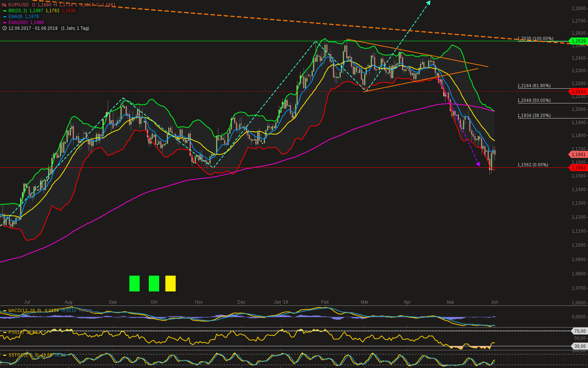Select the Jan '18 axis label
This screenshot has width=588, height=368.
click(281, 302)
